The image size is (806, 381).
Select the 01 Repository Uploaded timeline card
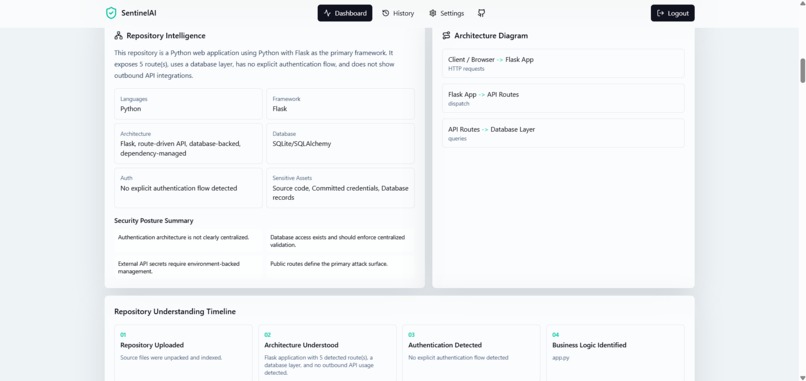coord(184,353)
